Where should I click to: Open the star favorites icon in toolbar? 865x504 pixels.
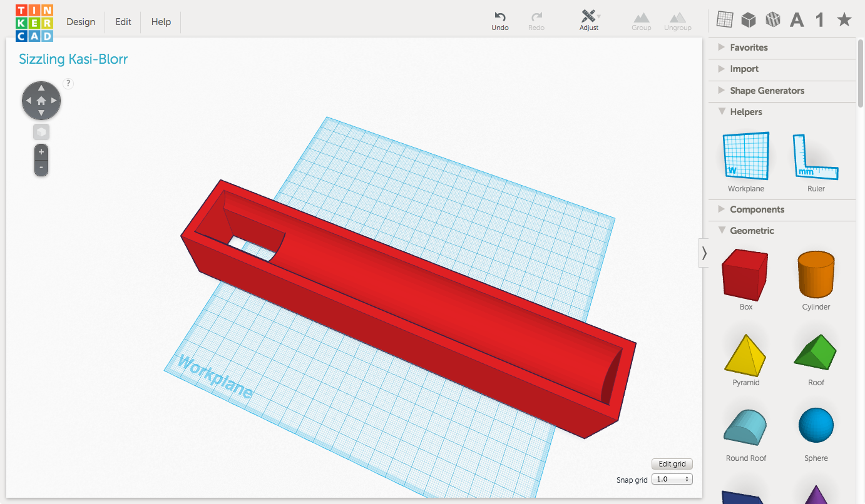844,20
